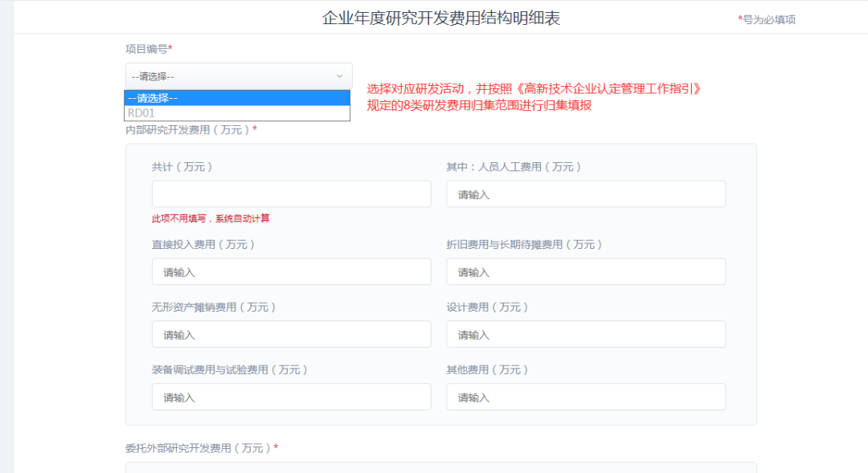Screen dimensions: 868x473
Task: Click the 直接投入费用（万元）label
Action: pyautogui.click(x=203, y=244)
